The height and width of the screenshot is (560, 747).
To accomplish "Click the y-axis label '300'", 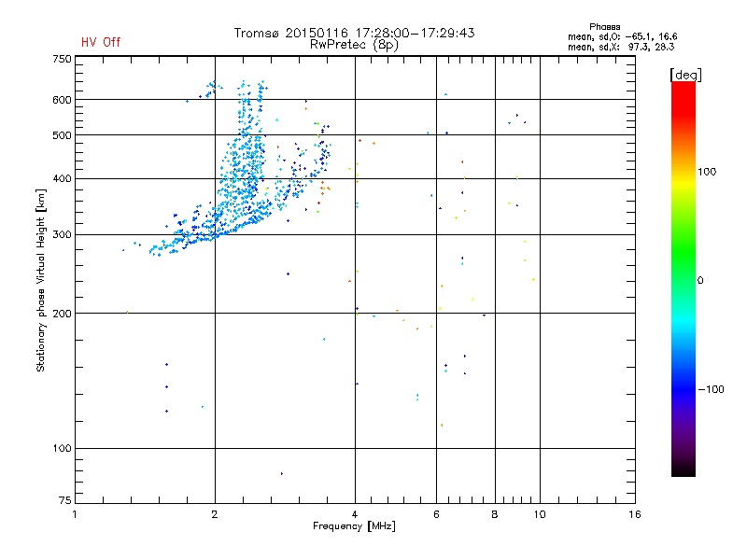I will (62, 235).
